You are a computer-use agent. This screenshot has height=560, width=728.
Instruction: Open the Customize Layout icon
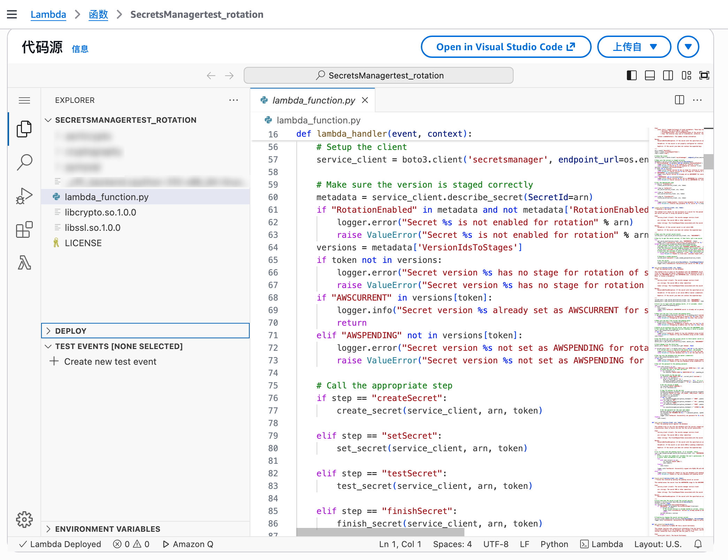pos(686,75)
